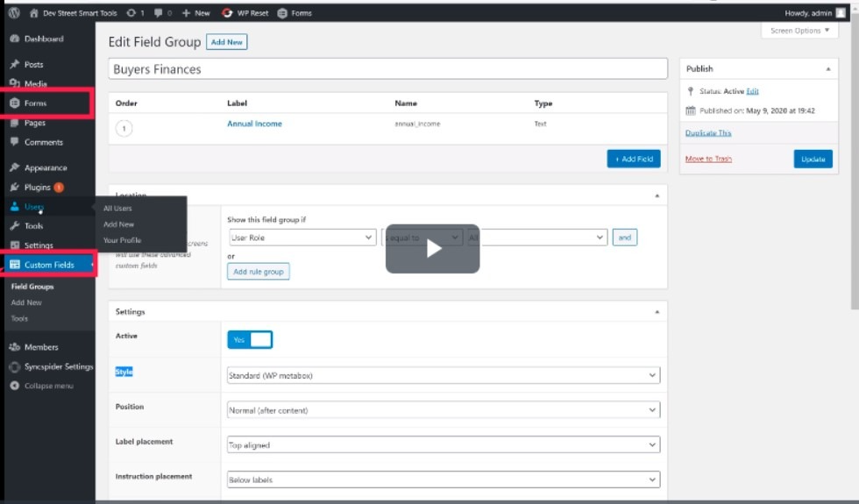859x504 pixels.
Task: Open the Instruction placement dropdown
Action: point(444,480)
